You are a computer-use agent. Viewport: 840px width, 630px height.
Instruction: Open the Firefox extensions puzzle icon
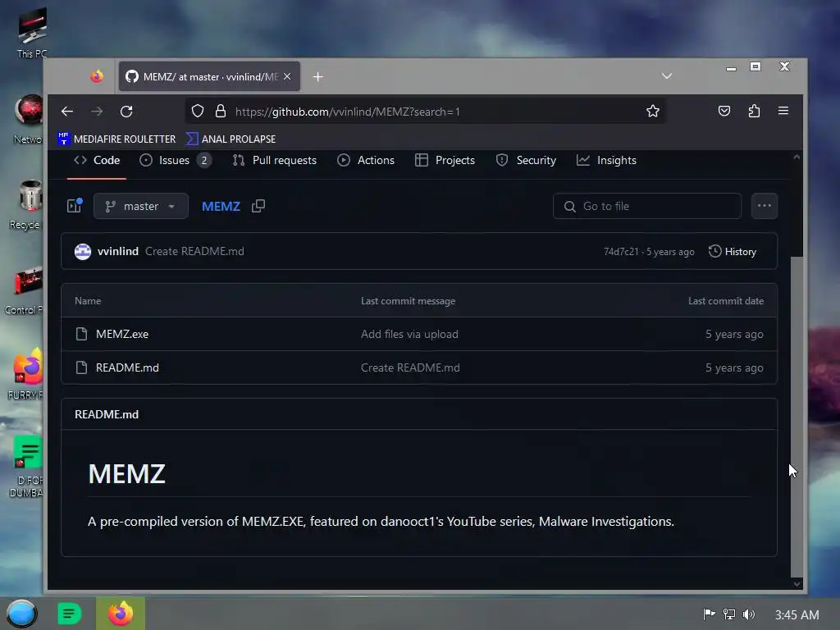(x=754, y=111)
